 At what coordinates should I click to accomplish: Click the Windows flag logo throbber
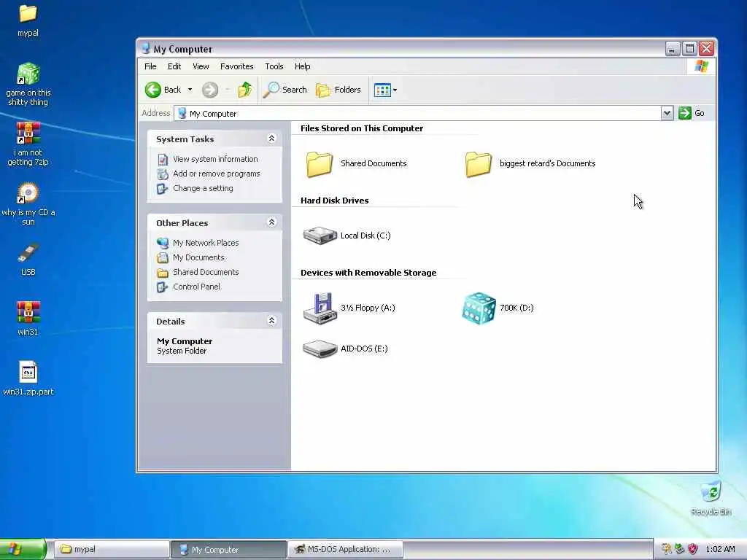pyautogui.click(x=701, y=66)
